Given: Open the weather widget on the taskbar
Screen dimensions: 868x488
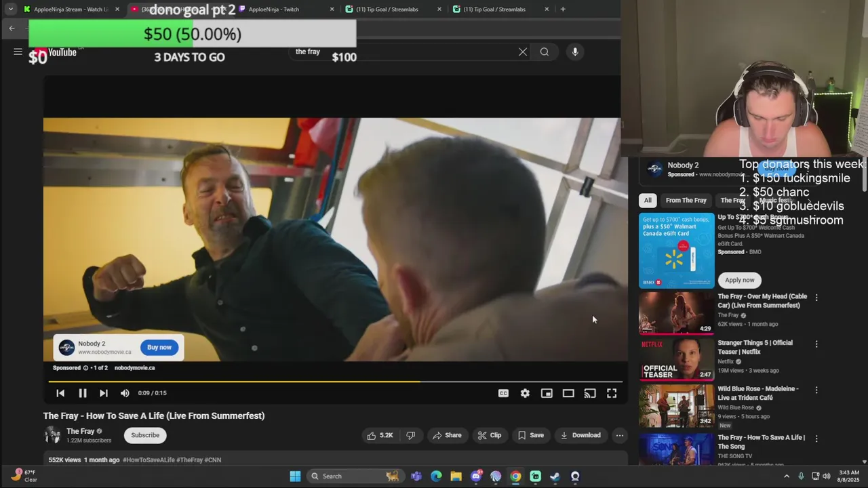Looking at the screenshot, I should click(24, 476).
